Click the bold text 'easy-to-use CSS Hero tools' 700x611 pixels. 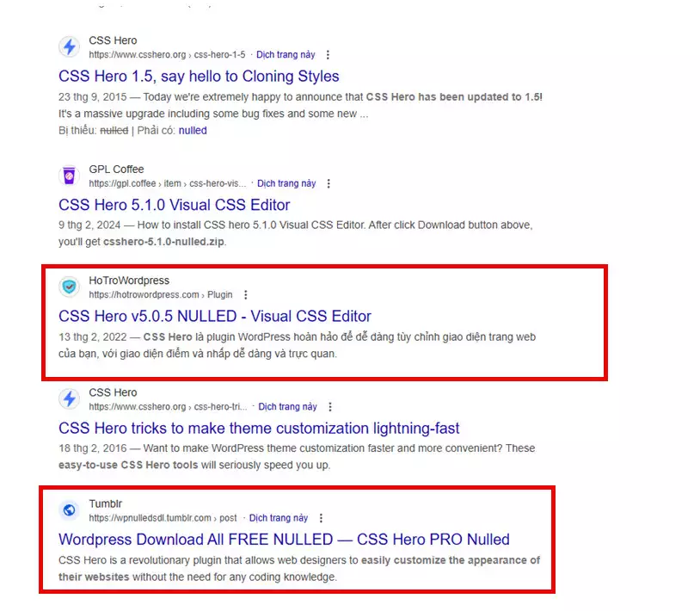point(128,465)
